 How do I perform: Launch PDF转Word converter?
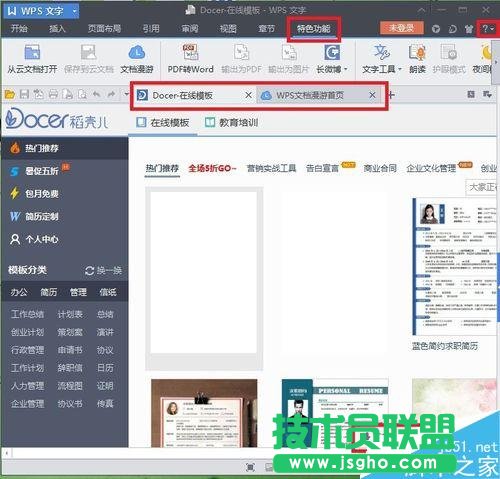coord(190,59)
